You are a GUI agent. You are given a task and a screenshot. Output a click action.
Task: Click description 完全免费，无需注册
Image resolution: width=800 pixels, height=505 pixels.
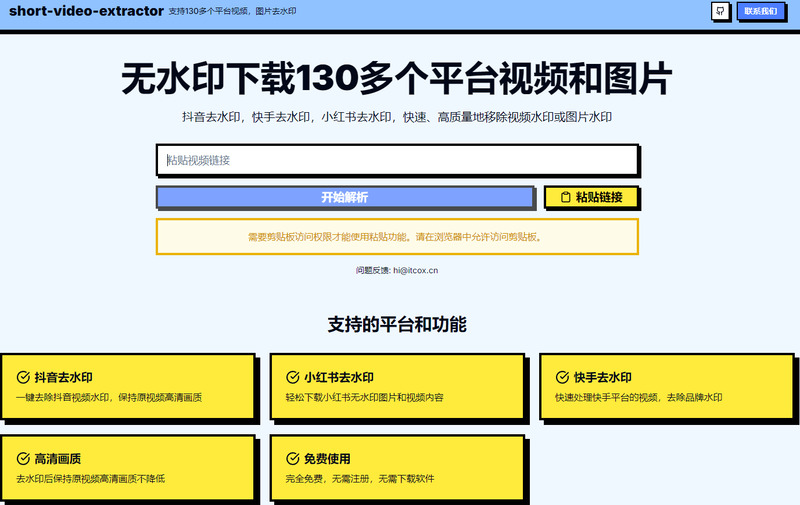pos(360,478)
